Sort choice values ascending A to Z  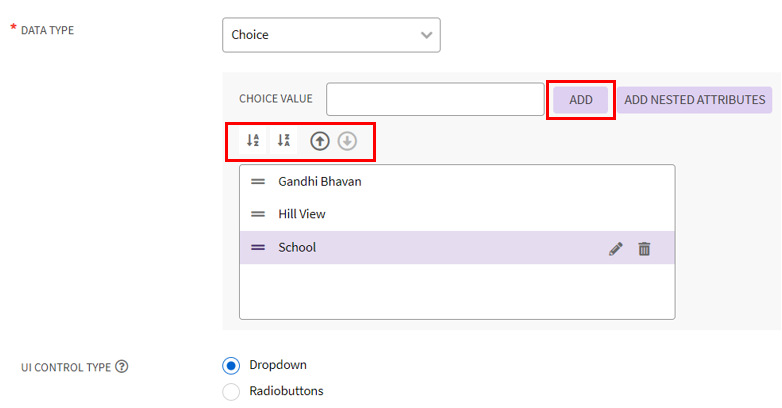click(x=254, y=141)
